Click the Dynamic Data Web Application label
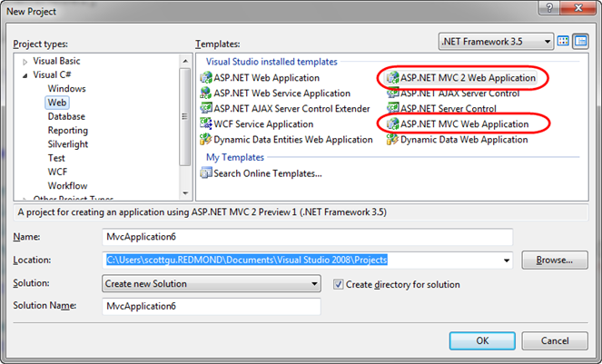 point(464,140)
